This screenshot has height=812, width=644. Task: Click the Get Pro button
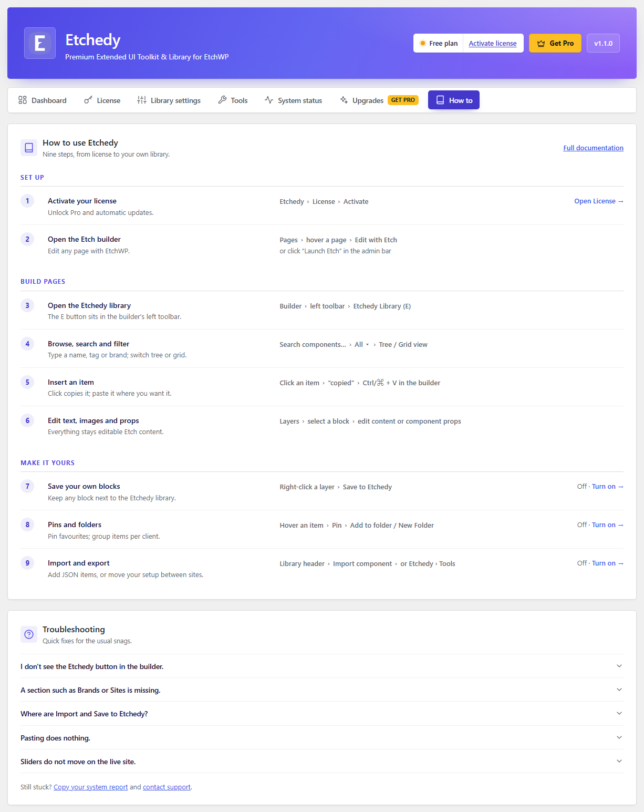pyautogui.click(x=555, y=43)
